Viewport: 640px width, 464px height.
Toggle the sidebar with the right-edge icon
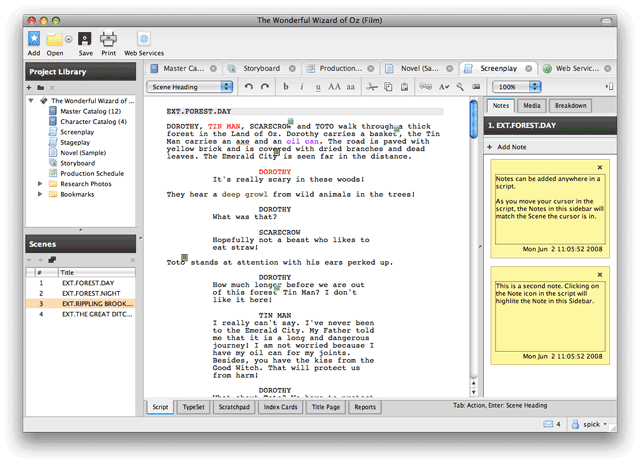(x=609, y=87)
